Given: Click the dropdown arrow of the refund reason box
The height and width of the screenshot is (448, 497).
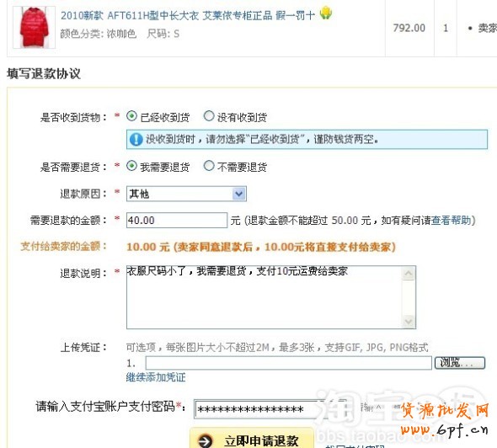Looking at the screenshot, I should [239, 194].
